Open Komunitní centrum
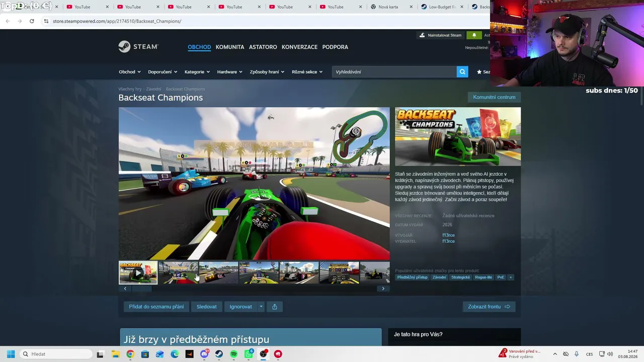Image resolution: width=644 pixels, height=362 pixels. coord(494,97)
